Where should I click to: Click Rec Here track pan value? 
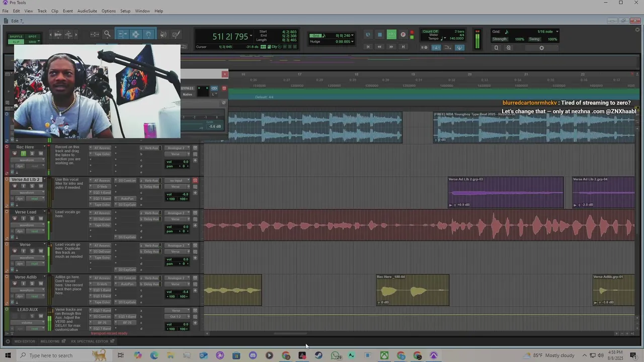pyautogui.click(x=184, y=166)
